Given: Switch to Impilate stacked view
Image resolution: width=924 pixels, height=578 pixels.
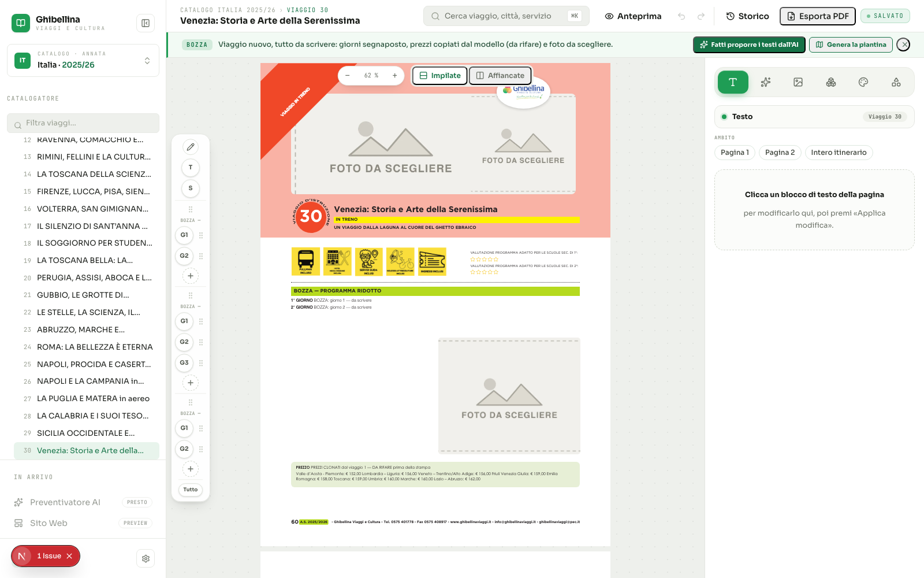Looking at the screenshot, I should coord(440,76).
